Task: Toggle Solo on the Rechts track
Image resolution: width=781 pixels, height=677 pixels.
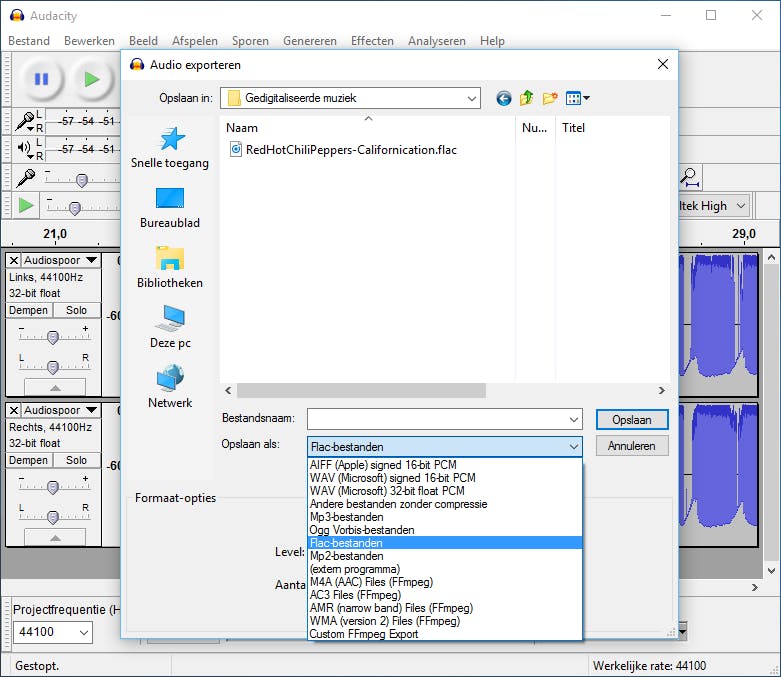Action: tap(77, 460)
